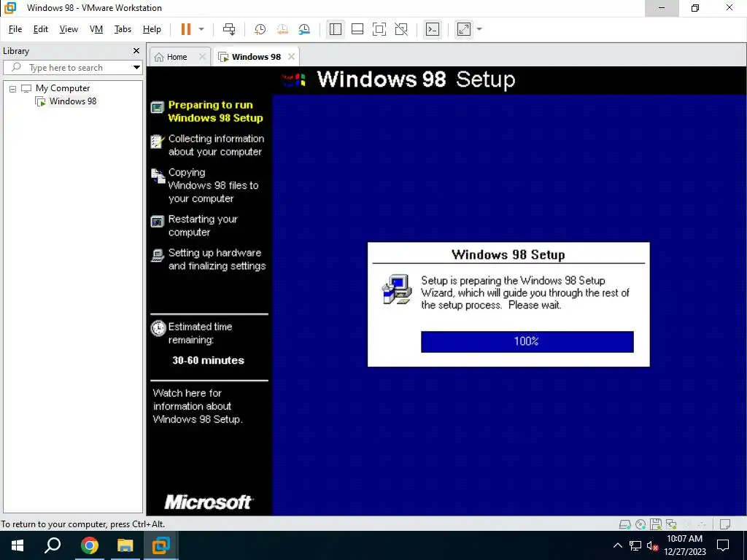This screenshot has height=560, width=747.
Task: Click the muted volume tray icon
Action: (x=653, y=545)
